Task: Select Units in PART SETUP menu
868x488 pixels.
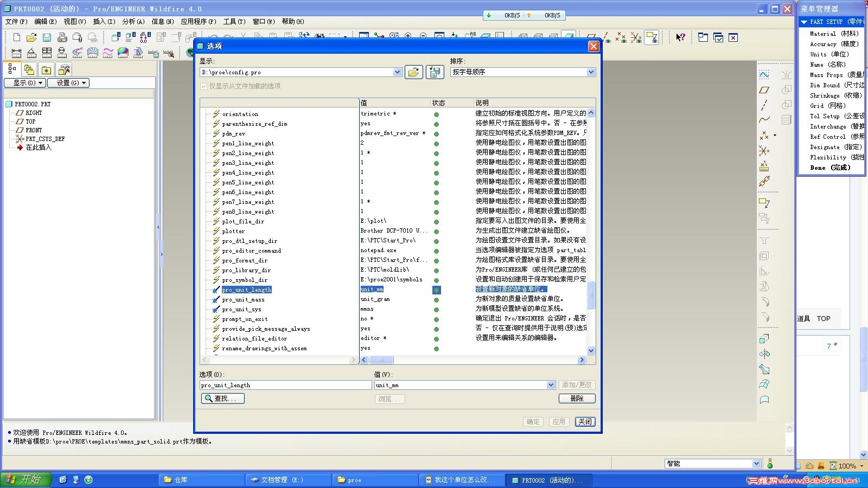Action: coord(829,54)
